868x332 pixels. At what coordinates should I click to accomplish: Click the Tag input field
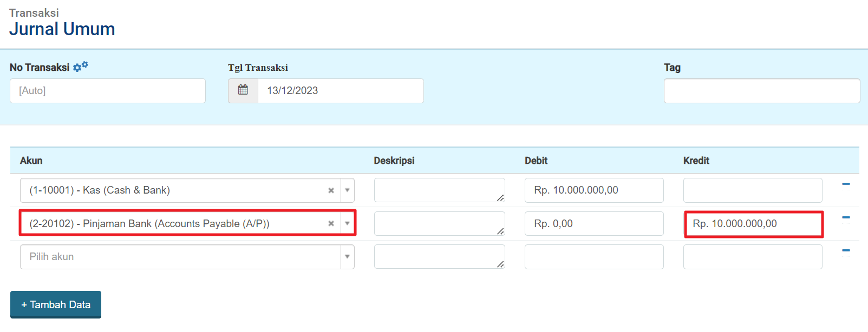tap(761, 91)
